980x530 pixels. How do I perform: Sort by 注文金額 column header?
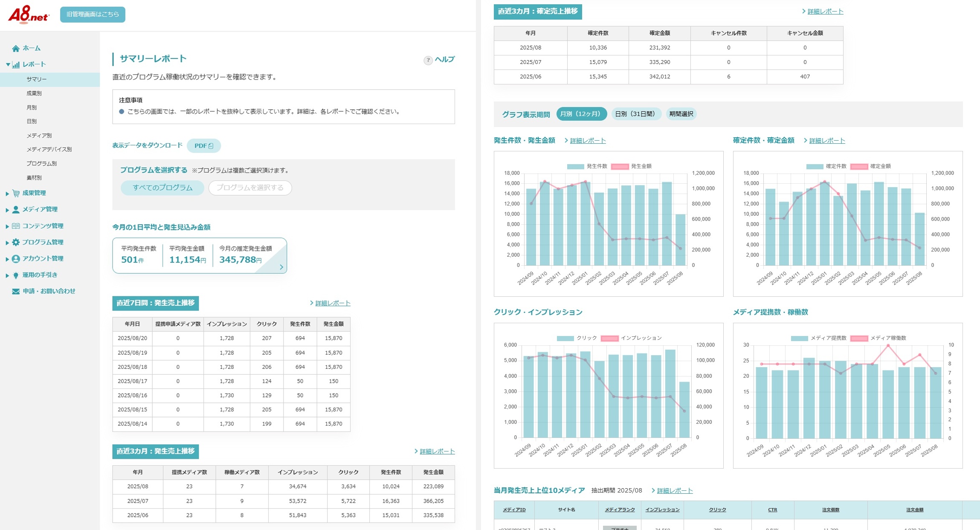tap(914, 510)
